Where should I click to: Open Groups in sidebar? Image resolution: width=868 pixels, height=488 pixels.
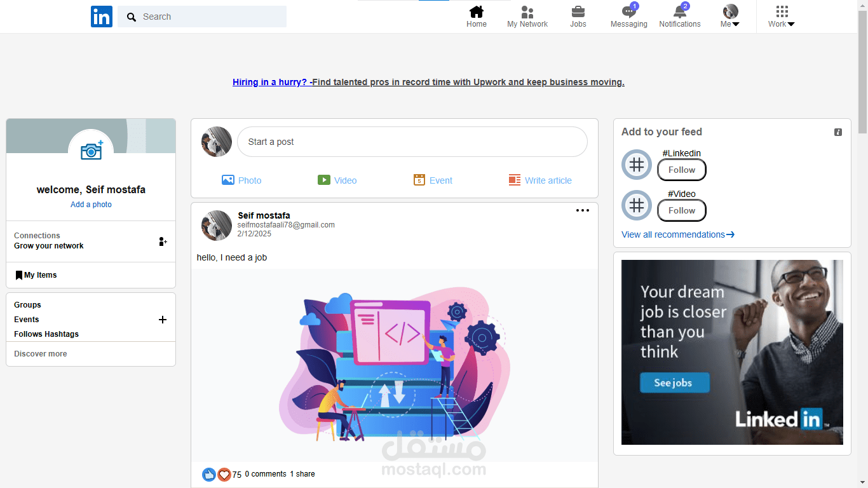tap(27, 305)
